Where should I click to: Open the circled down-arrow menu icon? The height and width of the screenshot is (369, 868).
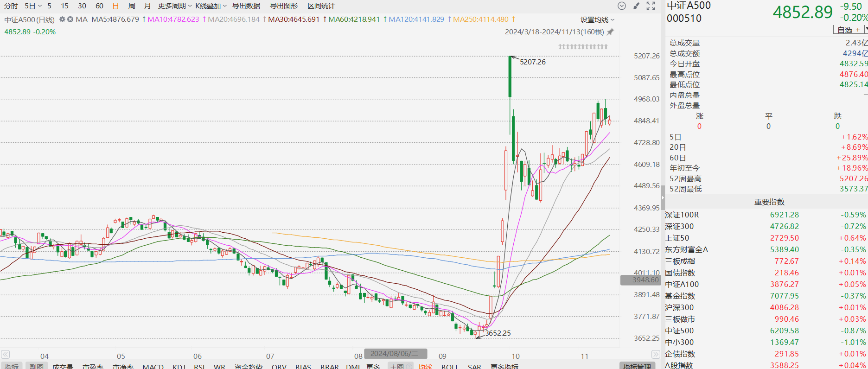(x=622, y=6)
